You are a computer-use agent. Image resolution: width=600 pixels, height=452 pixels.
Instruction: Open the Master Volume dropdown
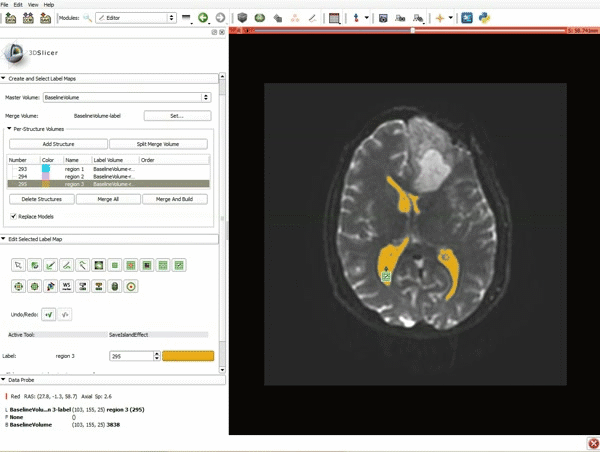point(126,97)
